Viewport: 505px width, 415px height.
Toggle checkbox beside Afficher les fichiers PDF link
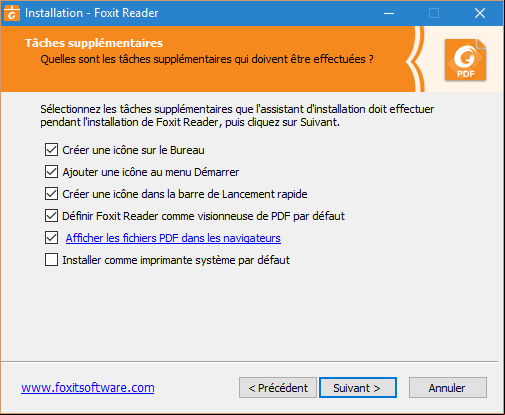tap(51, 238)
